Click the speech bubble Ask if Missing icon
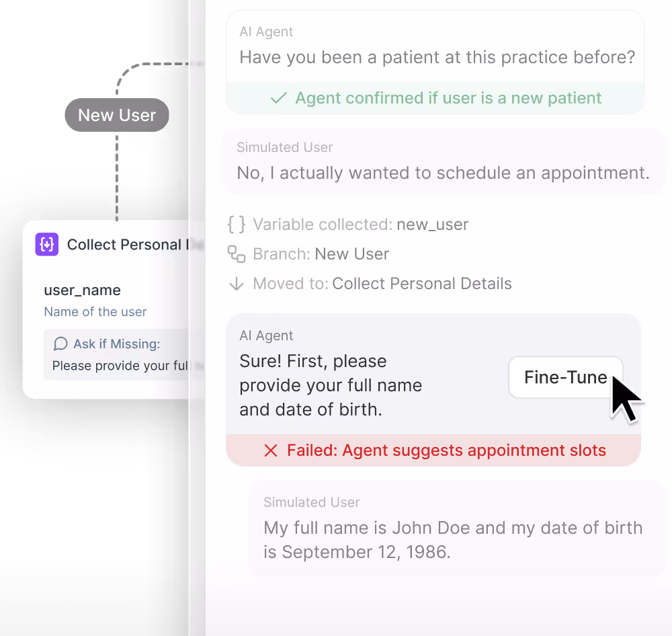Image resolution: width=672 pixels, height=636 pixels. click(60, 344)
